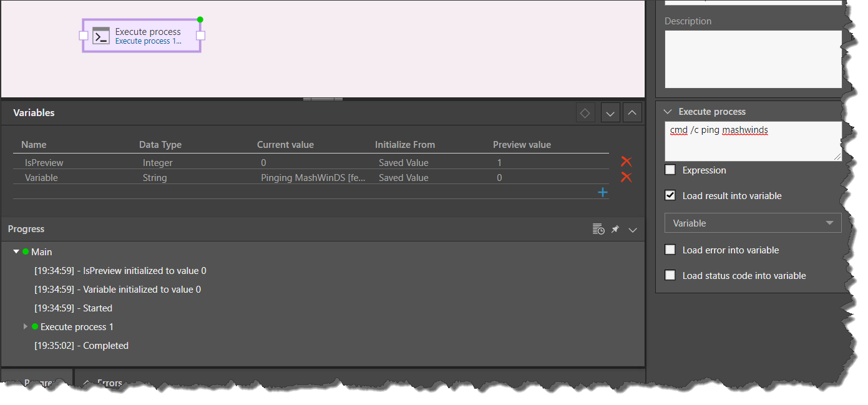Check Load error into variable

[670, 250]
